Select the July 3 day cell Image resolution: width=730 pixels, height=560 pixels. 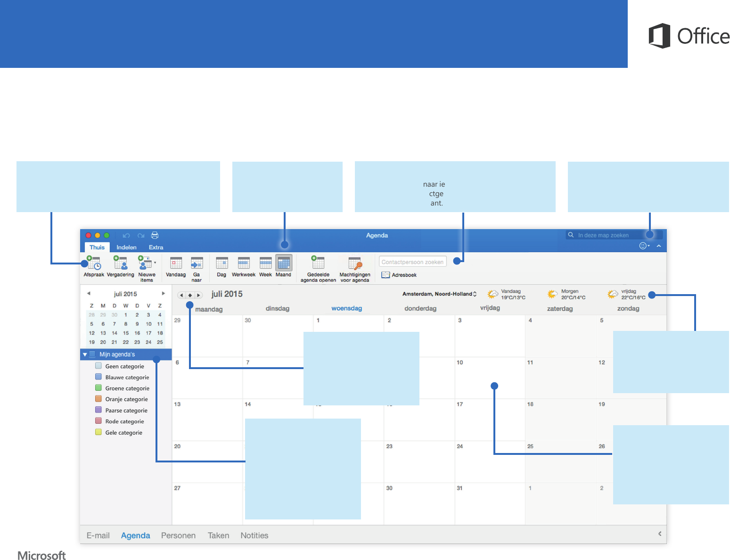click(490, 336)
